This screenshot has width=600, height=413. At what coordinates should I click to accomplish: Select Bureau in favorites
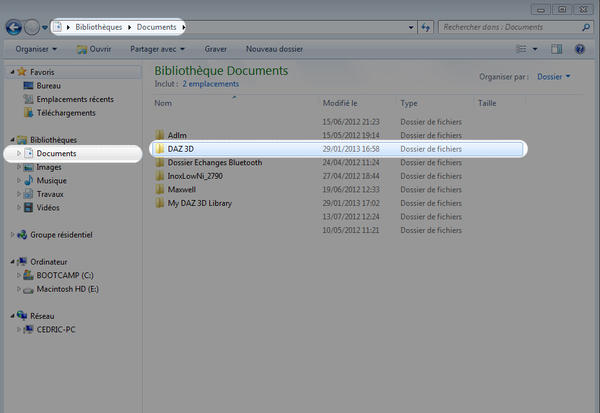coord(49,86)
